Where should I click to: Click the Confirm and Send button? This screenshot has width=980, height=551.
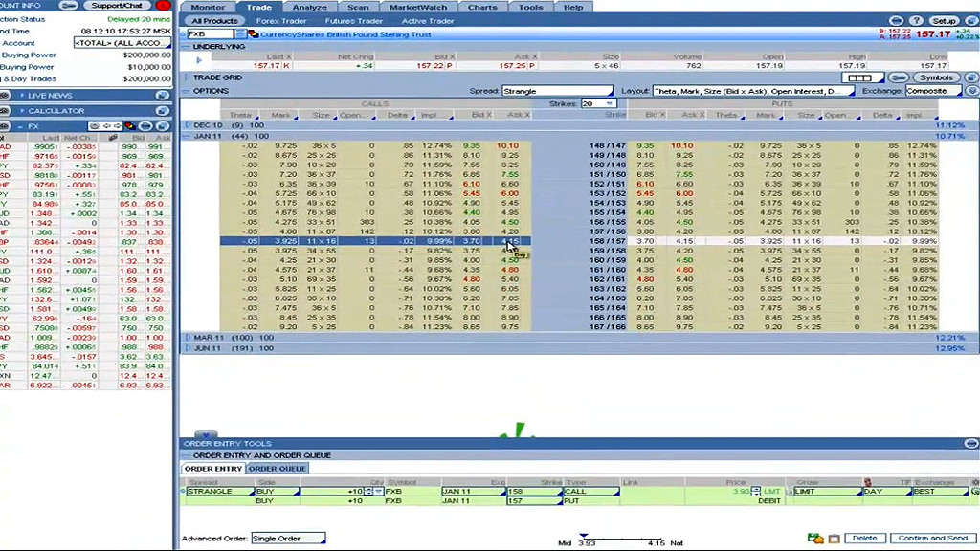[x=932, y=539]
